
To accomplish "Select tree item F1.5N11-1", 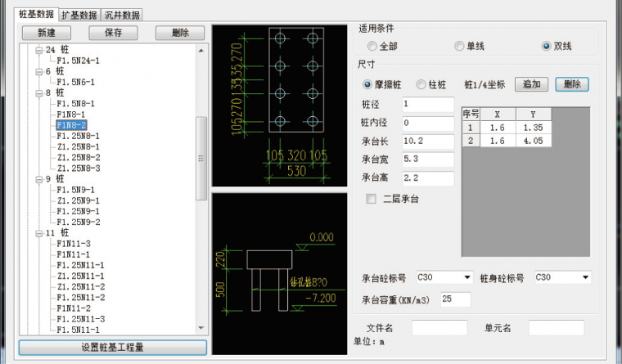I will tap(78, 330).
